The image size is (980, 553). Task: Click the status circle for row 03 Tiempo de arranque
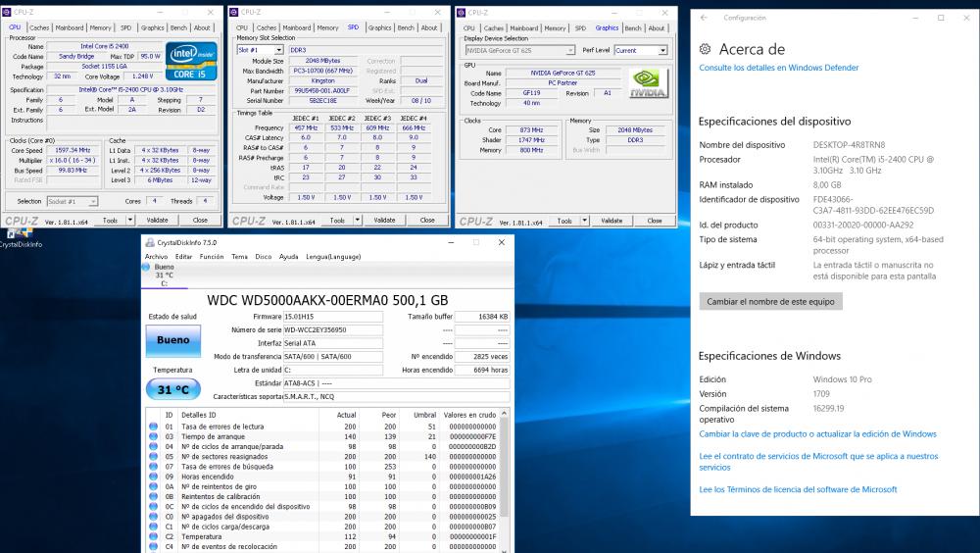tap(153, 436)
